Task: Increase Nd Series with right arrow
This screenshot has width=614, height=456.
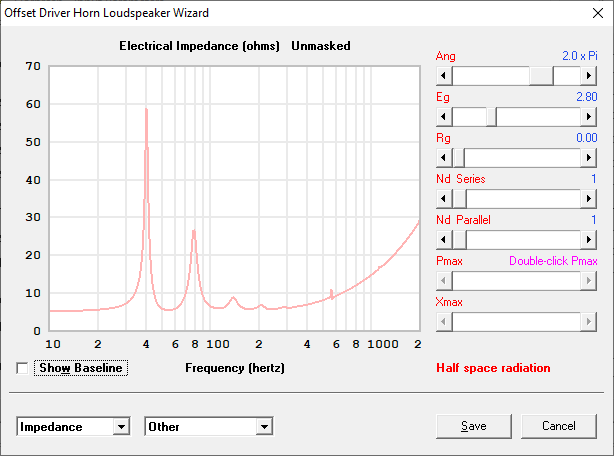Action: [x=589, y=199]
